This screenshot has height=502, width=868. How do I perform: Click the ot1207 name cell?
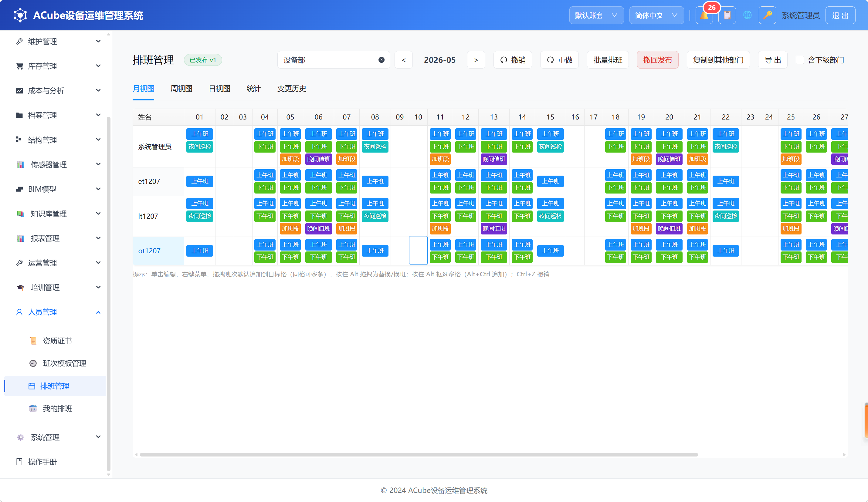(x=158, y=251)
